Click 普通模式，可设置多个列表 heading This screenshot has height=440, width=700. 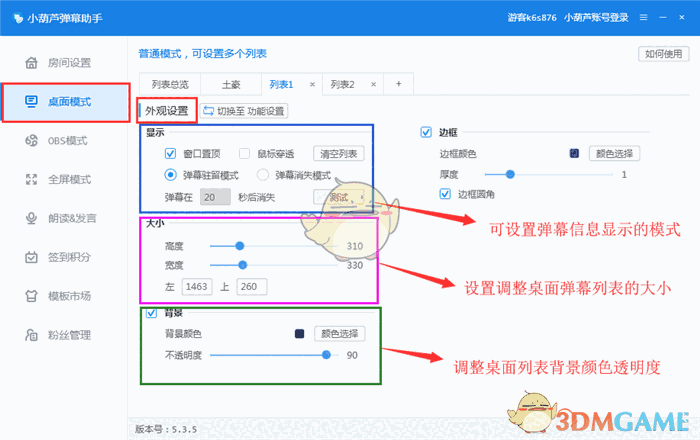coord(203,54)
